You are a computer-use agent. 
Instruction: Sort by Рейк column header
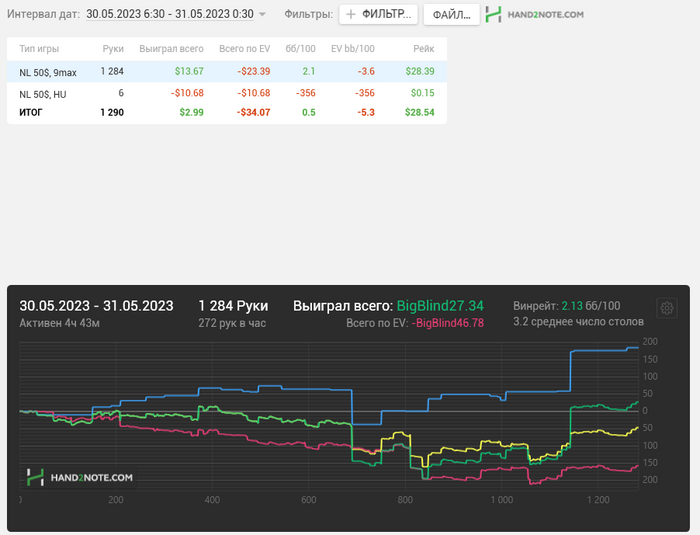tap(424, 49)
